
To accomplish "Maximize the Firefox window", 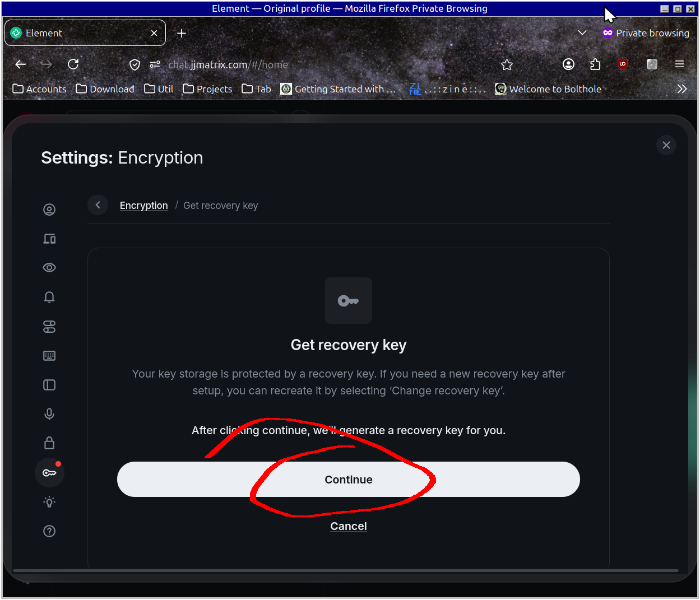I will pos(677,8).
